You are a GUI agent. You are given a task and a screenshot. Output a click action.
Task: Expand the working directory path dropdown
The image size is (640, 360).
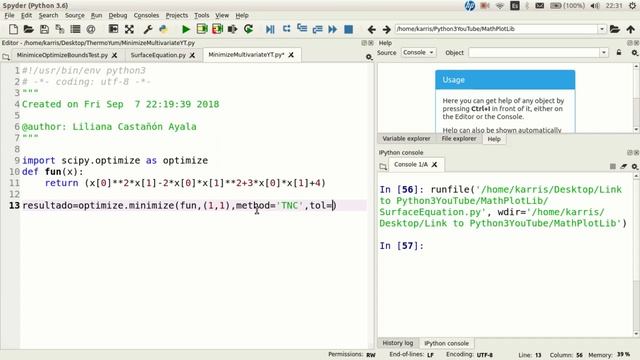[602, 29]
